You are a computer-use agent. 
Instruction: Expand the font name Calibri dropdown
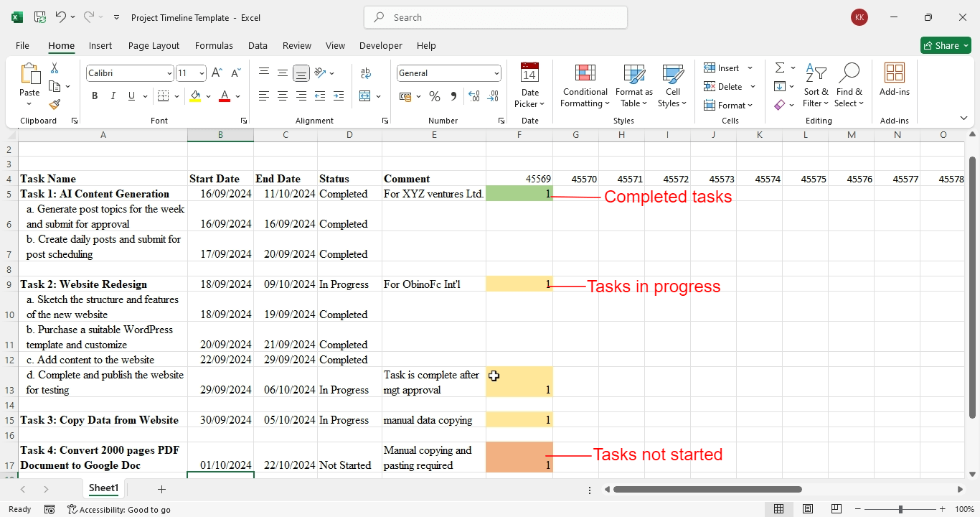(169, 73)
